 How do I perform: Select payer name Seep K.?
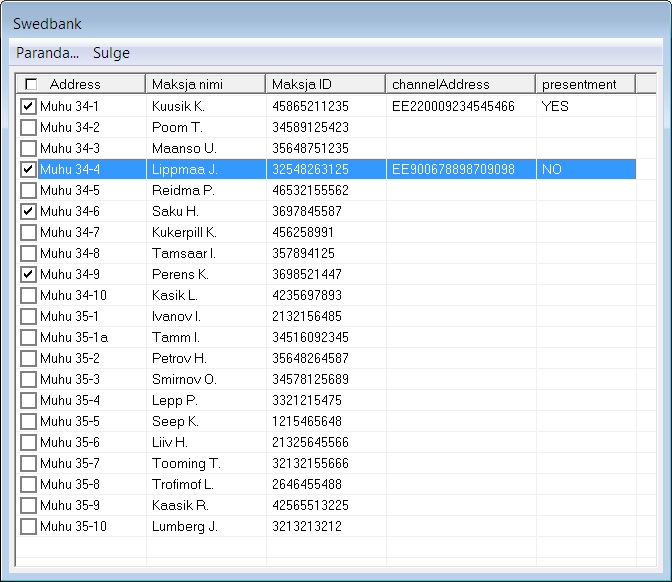coord(175,421)
